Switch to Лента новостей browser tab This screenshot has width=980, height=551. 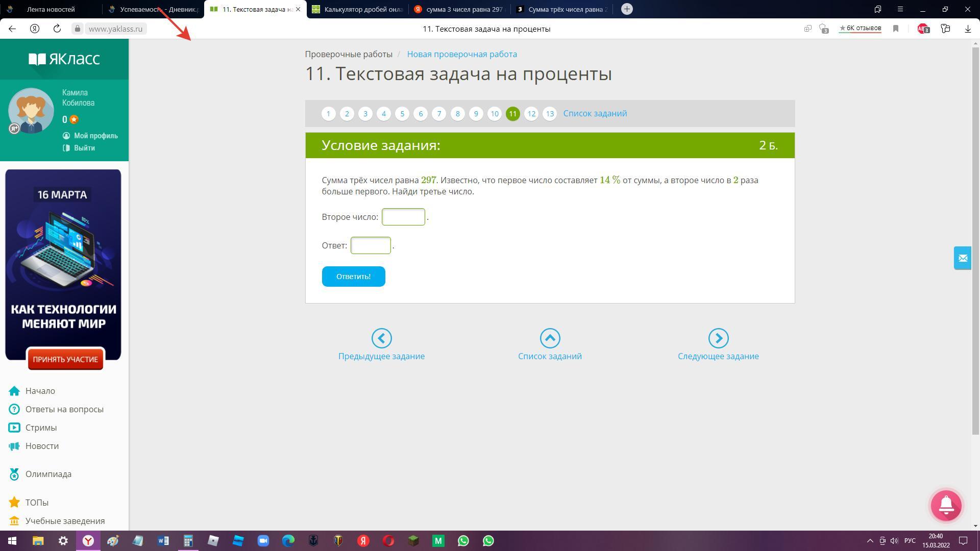tap(51, 9)
